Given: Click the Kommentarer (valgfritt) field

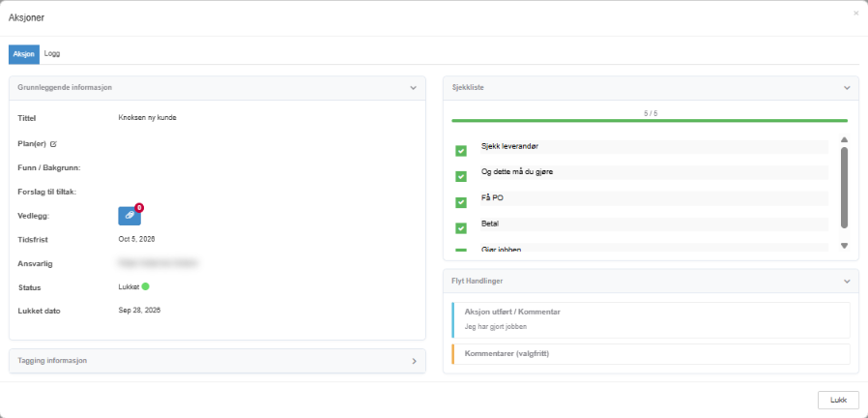Looking at the screenshot, I should [x=651, y=354].
